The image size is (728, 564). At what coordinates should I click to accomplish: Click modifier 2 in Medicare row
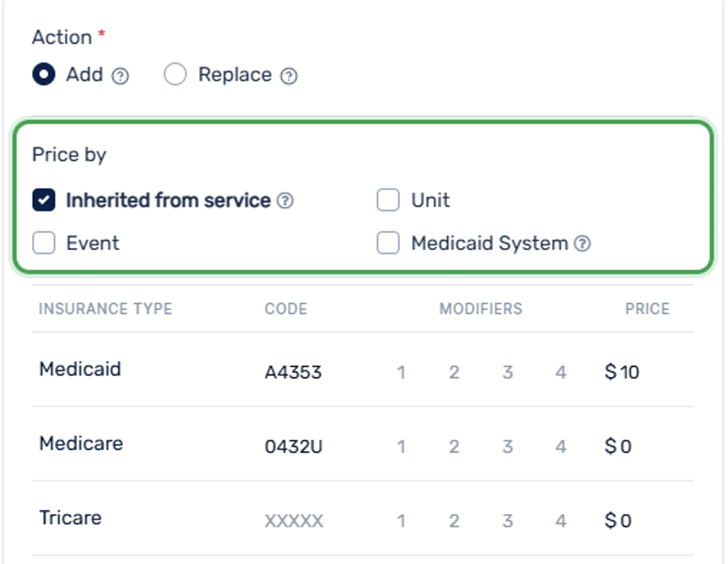coord(454,447)
